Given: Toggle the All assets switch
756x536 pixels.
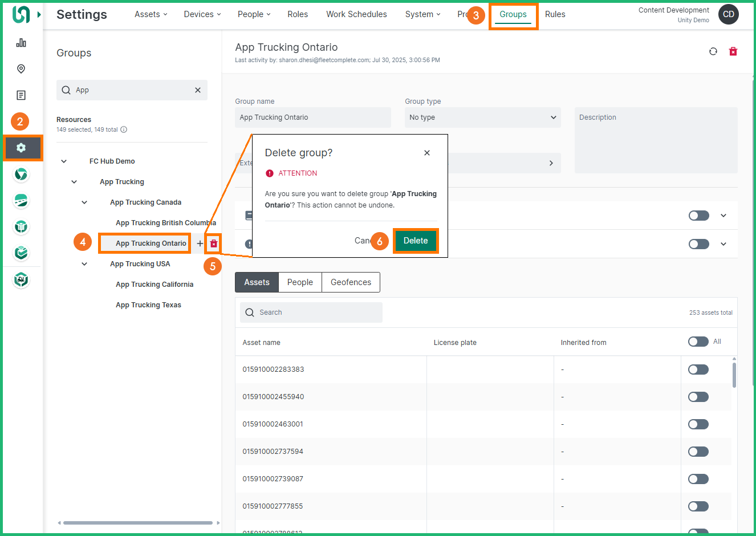Looking at the screenshot, I should 698,342.
